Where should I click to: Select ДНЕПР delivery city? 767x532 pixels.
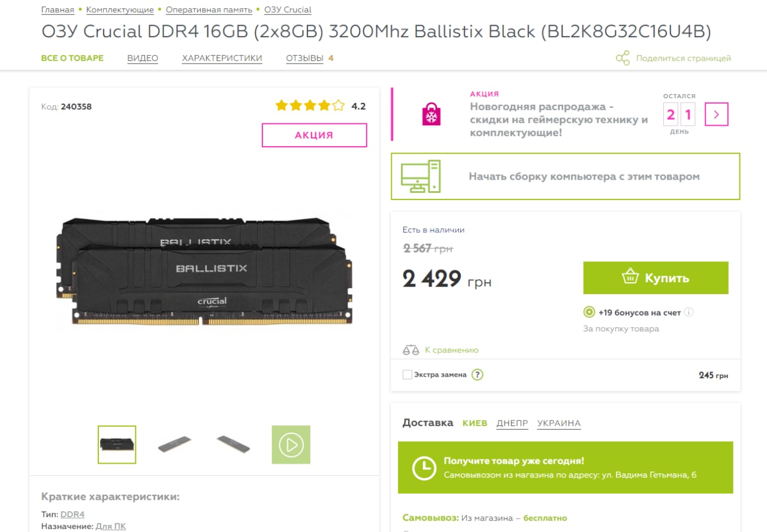(512, 423)
